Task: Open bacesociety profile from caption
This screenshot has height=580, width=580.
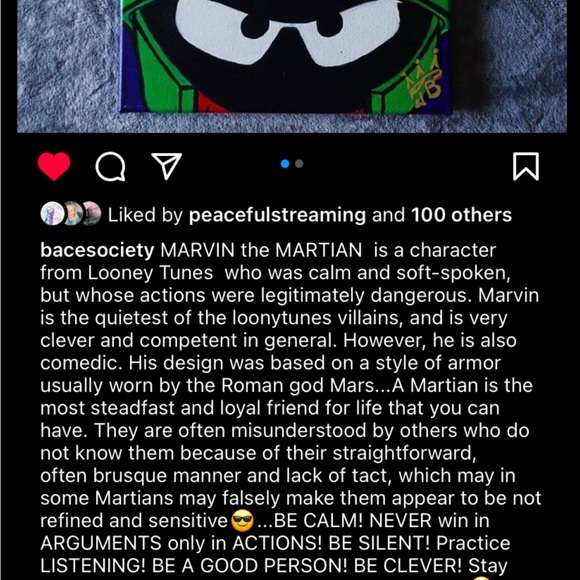Action: tap(97, 251)
